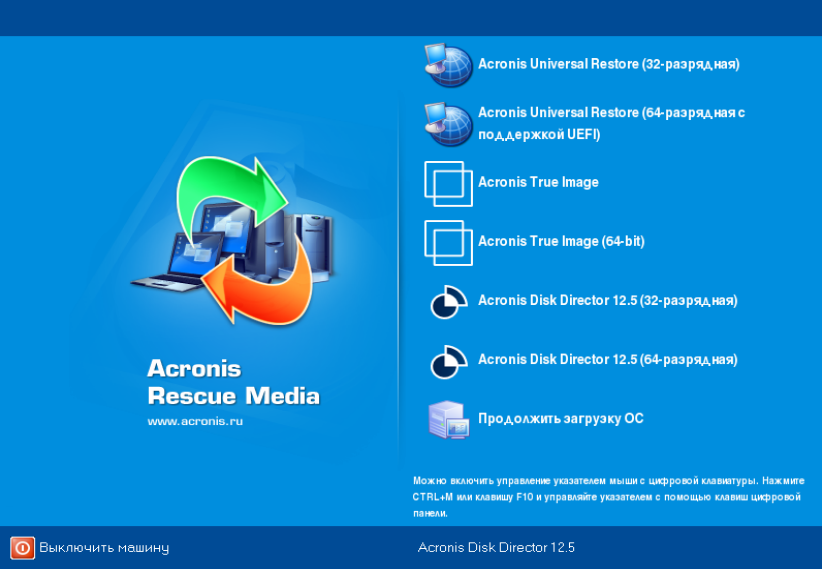Select Acronis Universal Restore 64-разрядная с поддержкой UEFI

[611, 123]
